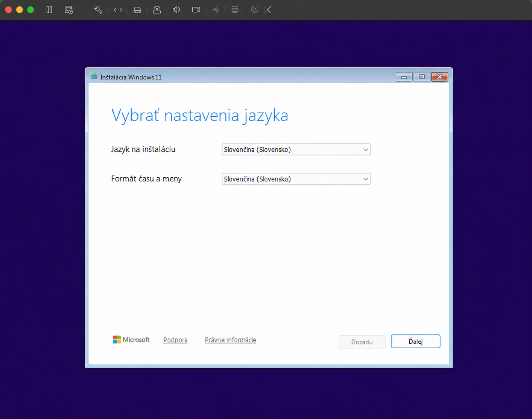This screenshot has width=532, height=419.
Task: Click the Dozadu button
Action: pos(362,342)
